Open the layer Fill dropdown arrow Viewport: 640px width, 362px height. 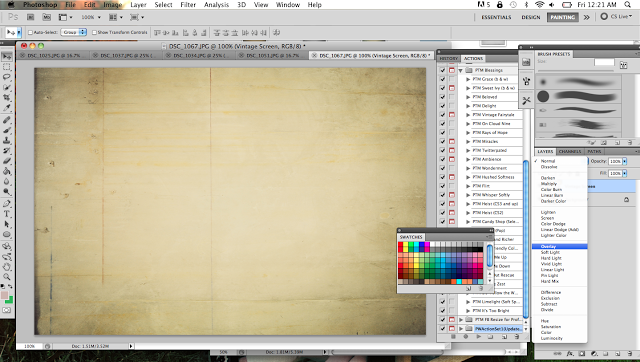tap(624, 173)
